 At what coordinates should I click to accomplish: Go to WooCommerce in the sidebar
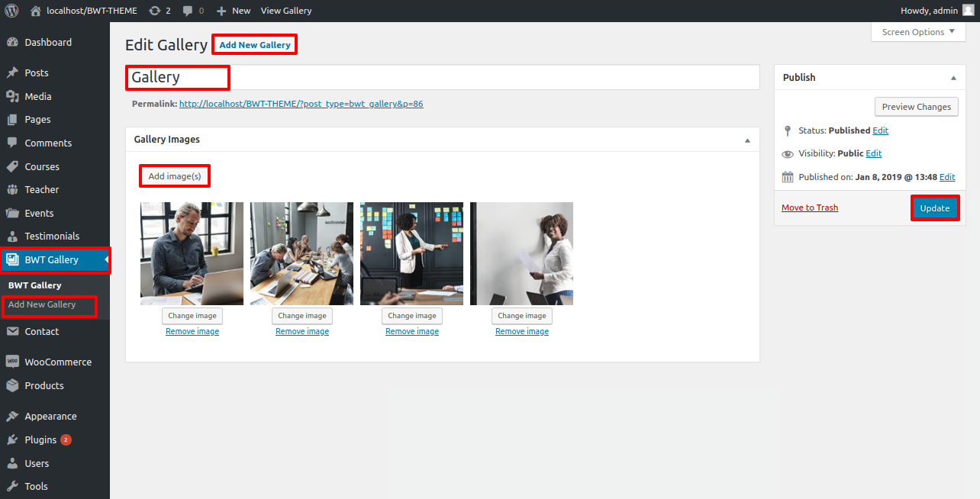tap(57, 362)
